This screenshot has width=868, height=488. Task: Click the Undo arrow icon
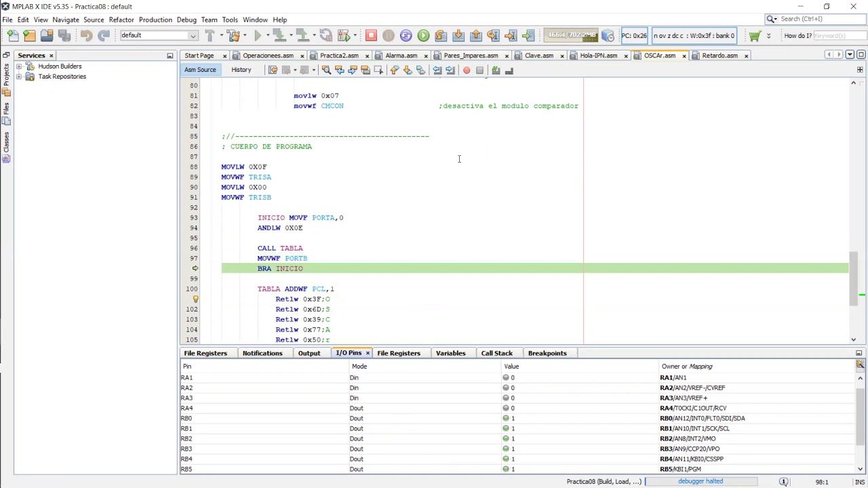click(86, 35)
